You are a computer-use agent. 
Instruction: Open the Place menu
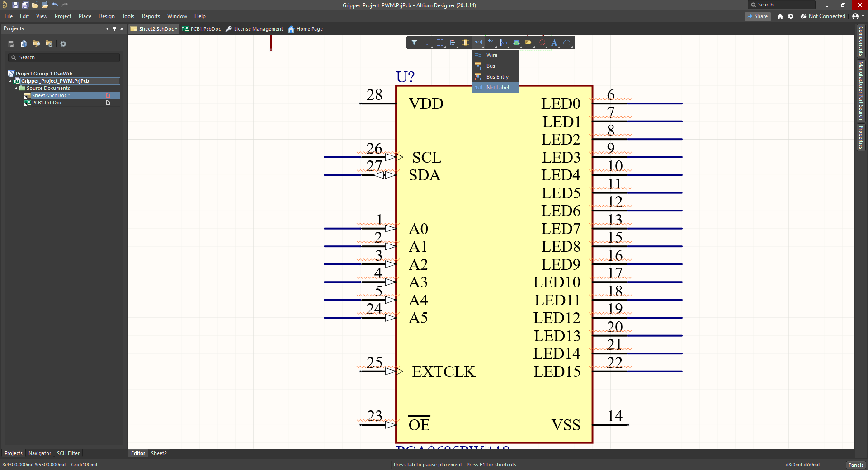pos(85,16)
